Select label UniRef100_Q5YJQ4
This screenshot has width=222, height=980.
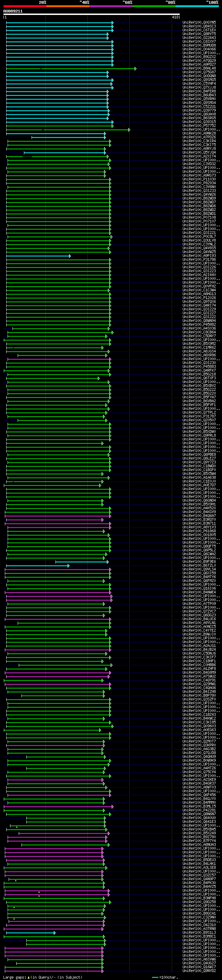click(199, 152)
